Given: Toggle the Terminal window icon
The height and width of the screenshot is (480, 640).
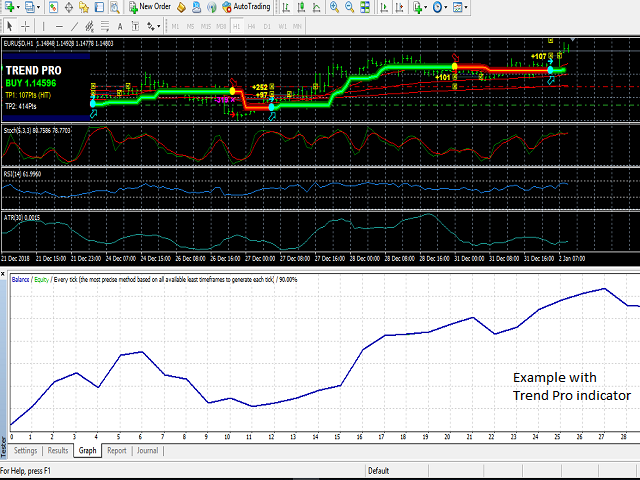Looking at the screenshot, I should point(99,7).
